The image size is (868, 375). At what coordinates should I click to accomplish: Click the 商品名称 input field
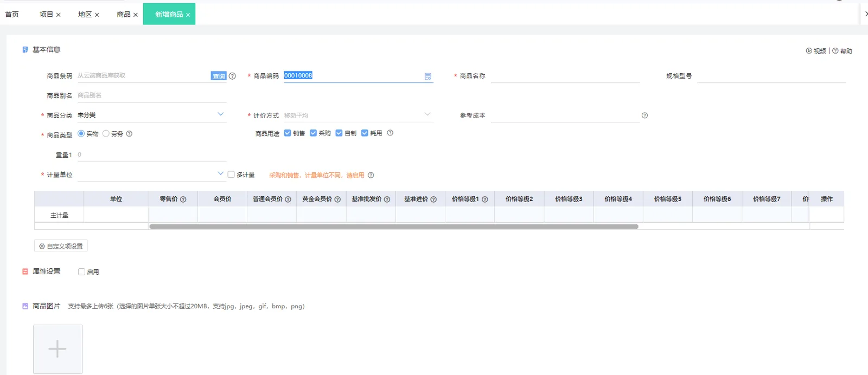tap(565, 76)
